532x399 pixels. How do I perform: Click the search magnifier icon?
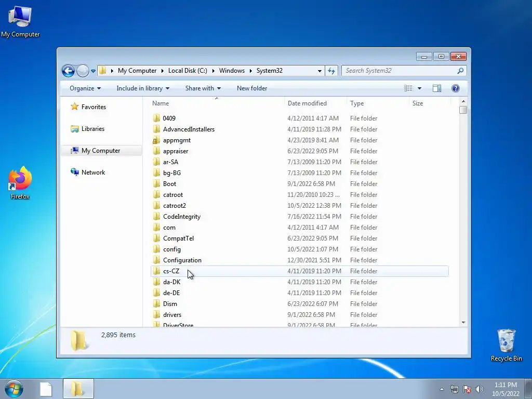click(x=460, y=71)
